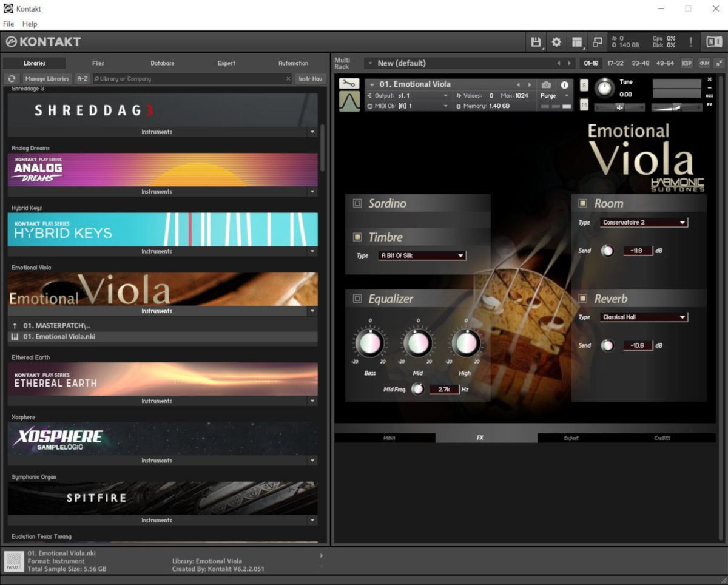
Task: Toggle minimized view icon in header
Action: click(x=598, y=42)
